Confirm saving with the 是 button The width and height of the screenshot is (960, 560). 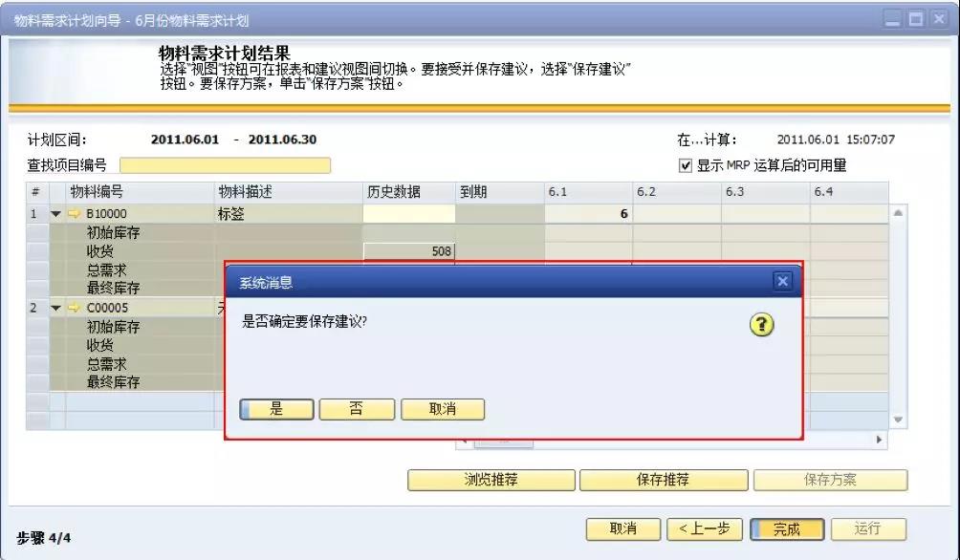coord(276,409)
